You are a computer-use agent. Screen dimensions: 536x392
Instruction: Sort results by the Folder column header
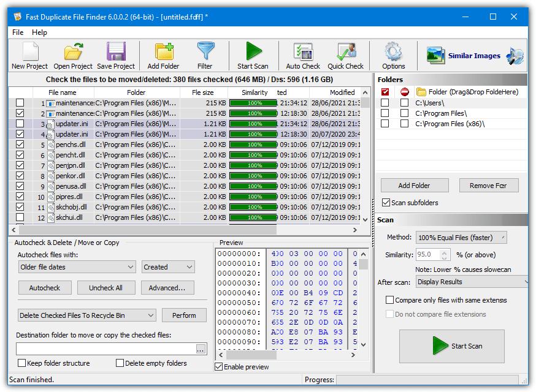coord(136,92)
